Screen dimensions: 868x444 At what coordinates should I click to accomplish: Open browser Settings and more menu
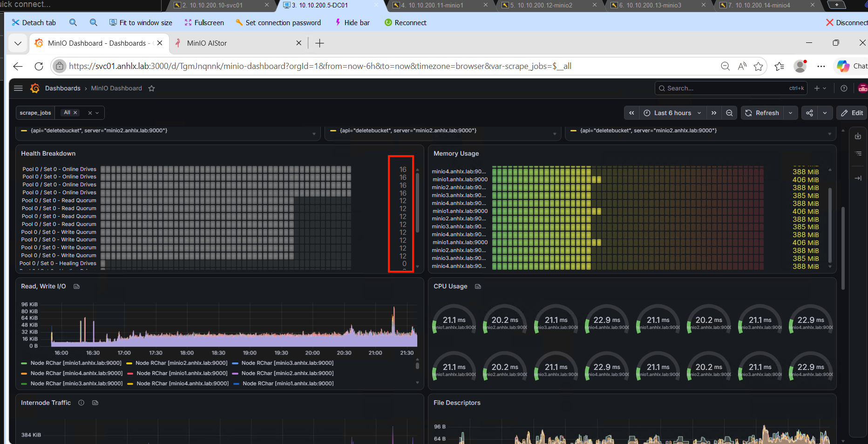(821, 66)
